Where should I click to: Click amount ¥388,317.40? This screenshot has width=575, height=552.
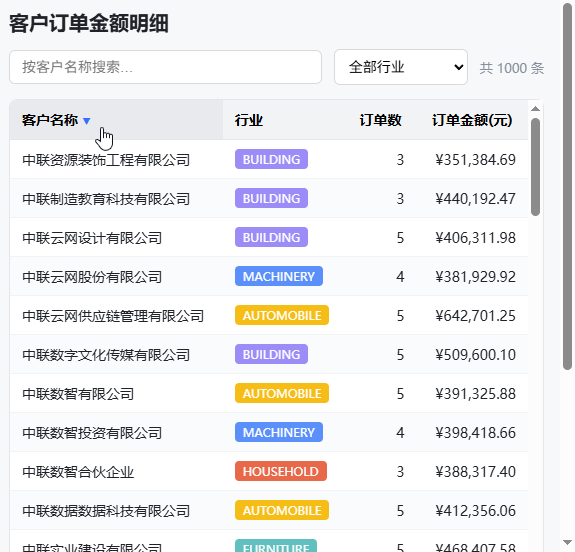[475, 472]
